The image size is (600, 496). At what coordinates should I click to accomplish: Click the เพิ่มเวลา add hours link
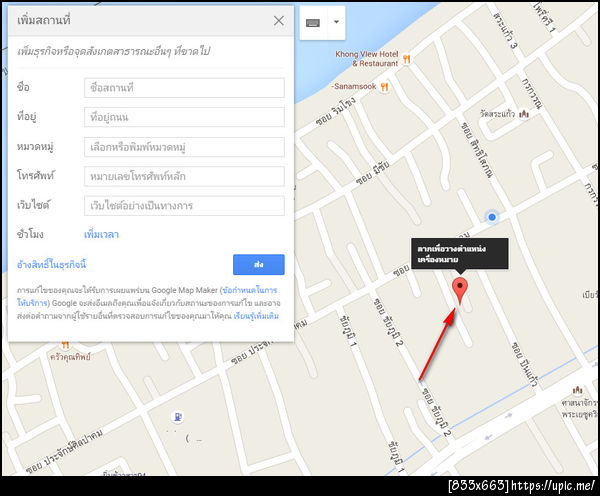tap(101, 234)
